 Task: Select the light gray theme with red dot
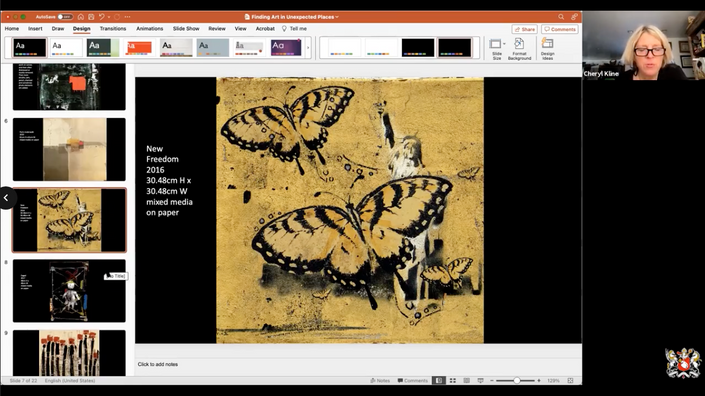click(249, 47)
